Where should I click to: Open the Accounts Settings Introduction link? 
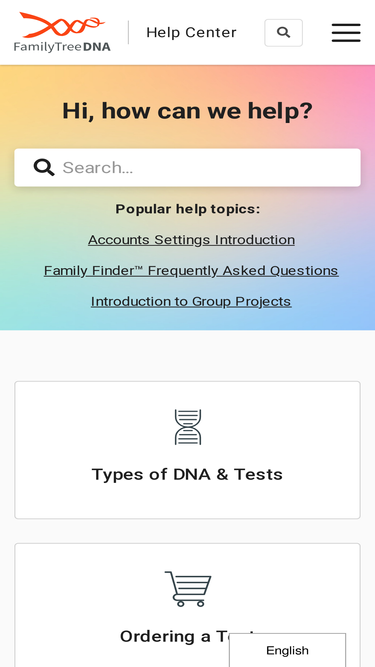[191, 240]
